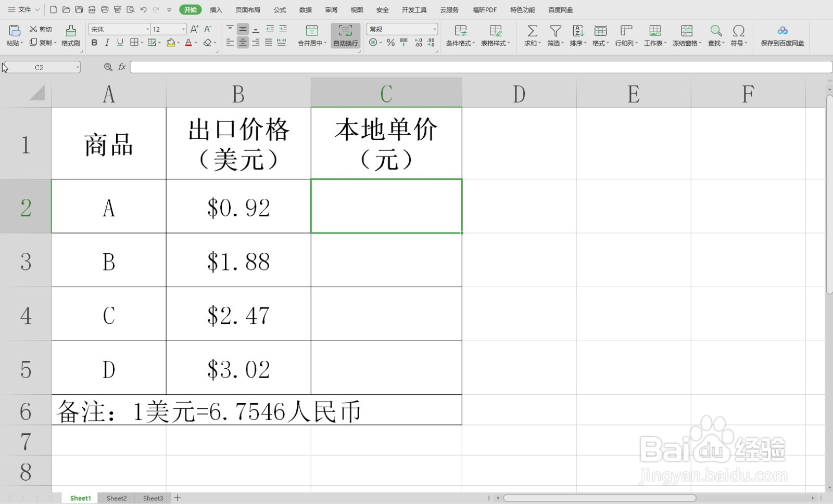The height and width of the screenshot is (504, 833).
Task: Click the increase decimal places icon
Action: pyautogui.click(x=418, y=43)
